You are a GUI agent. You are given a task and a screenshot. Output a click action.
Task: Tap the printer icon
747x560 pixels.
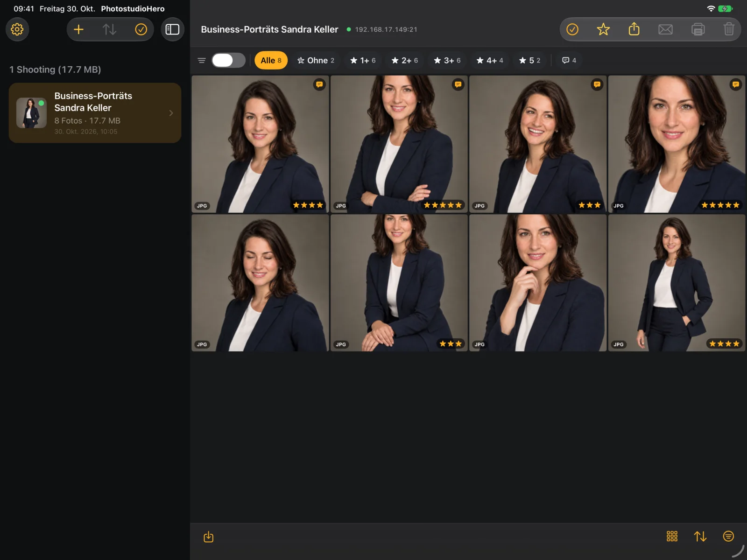(698, 29)
